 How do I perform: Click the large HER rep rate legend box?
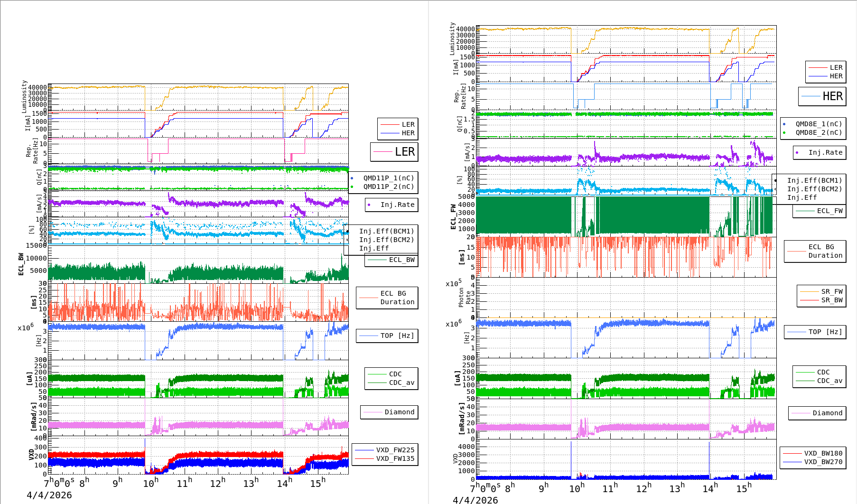coord(822,96)
